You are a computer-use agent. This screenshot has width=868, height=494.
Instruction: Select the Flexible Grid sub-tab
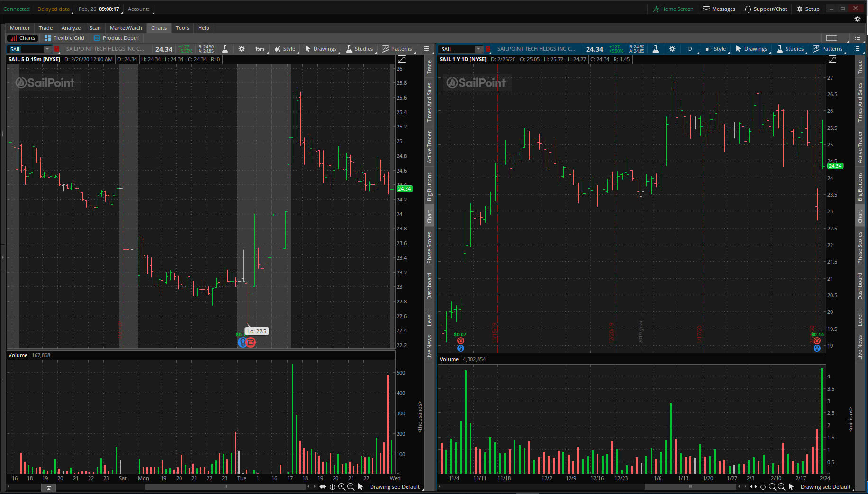pos(64,38)
